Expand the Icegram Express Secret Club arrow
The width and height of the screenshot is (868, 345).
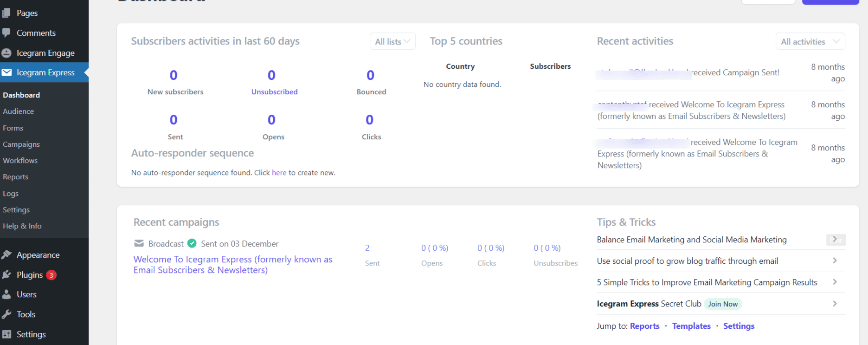coord(835,304)
